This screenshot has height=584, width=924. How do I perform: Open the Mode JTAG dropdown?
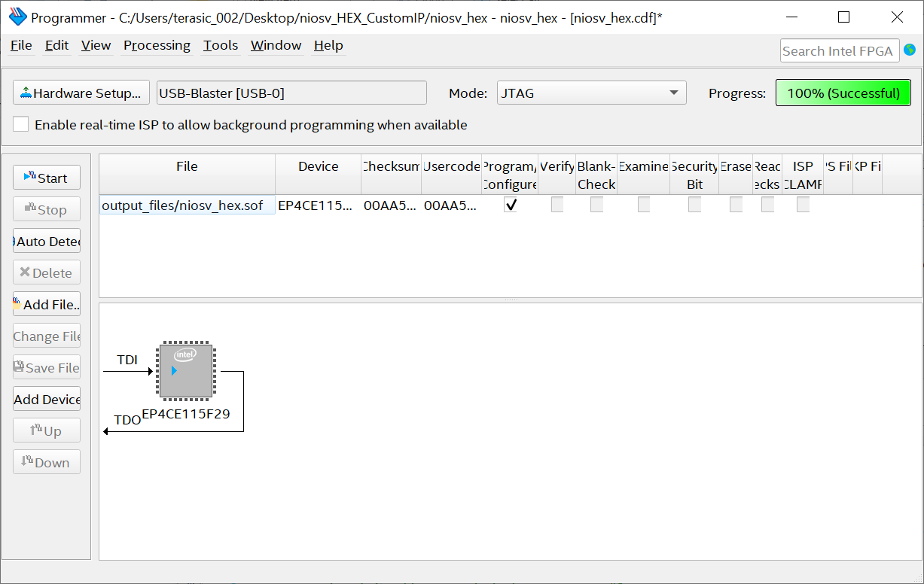[x=591, y=93]
